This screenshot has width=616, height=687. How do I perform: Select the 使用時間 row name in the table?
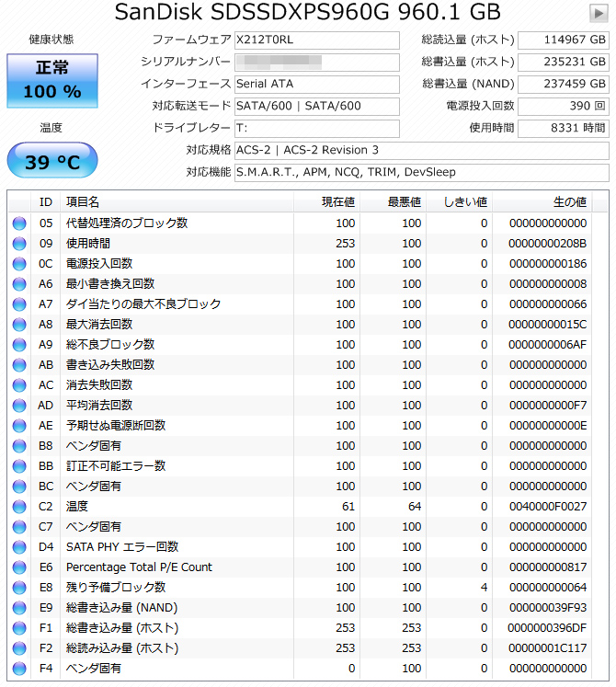[x=88, y=243]
